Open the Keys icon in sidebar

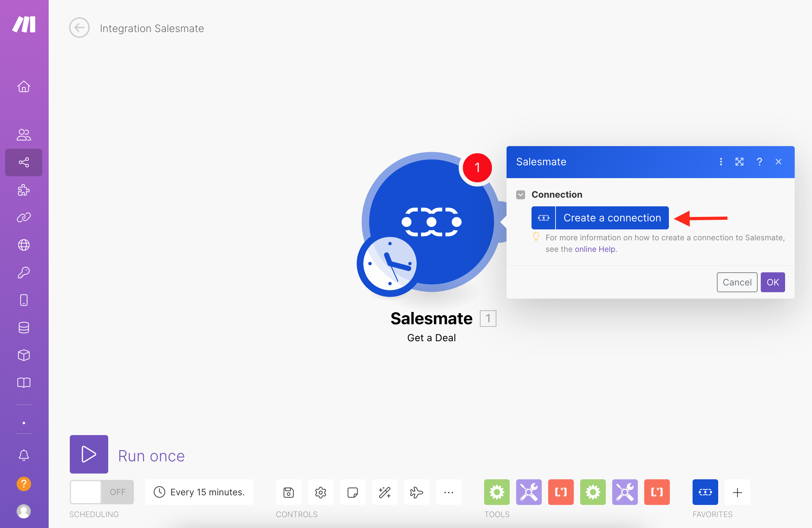[x=24, y=272]
